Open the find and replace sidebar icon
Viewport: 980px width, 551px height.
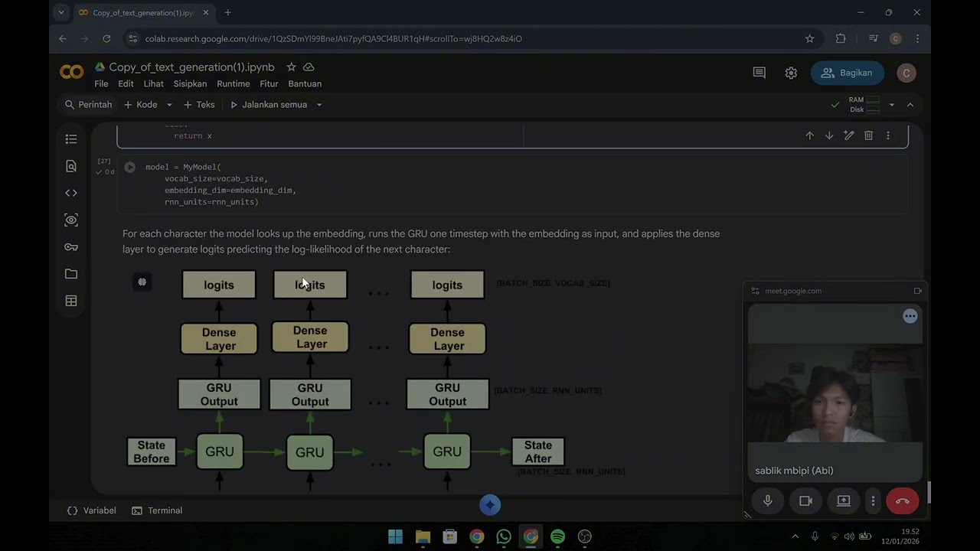pyautogui.click(x=71, y=166)
